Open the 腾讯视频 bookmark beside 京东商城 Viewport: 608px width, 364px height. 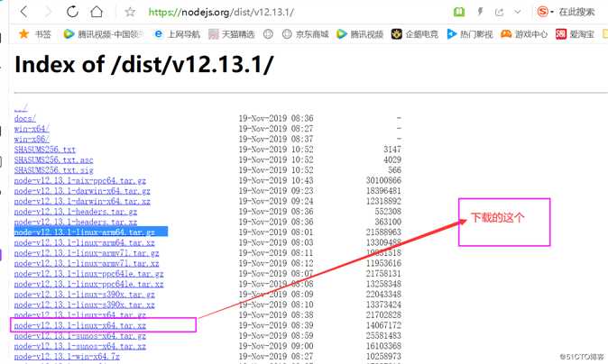click(360, 34)
